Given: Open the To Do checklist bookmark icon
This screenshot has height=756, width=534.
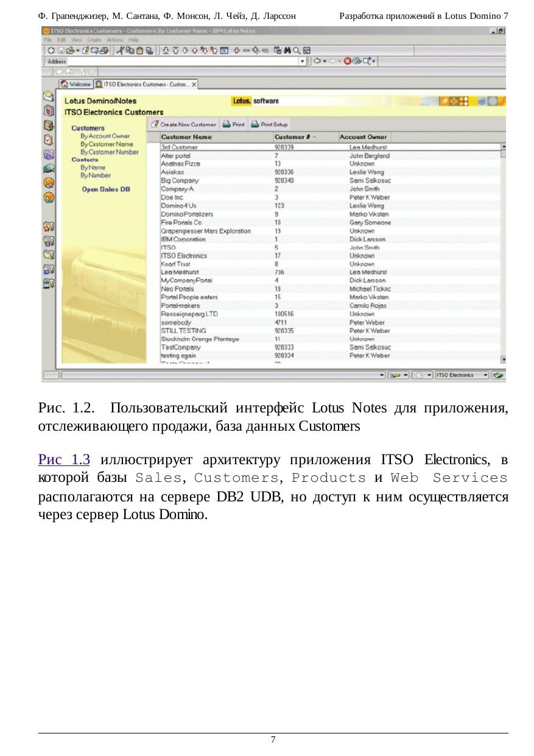Looking at the screenshot, I should (49, 139).
